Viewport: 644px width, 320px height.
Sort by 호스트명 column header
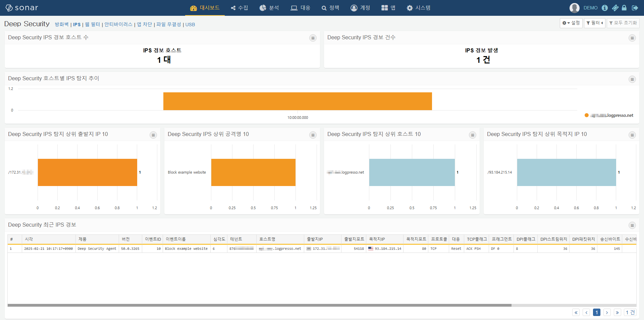(x=280, y=239)
